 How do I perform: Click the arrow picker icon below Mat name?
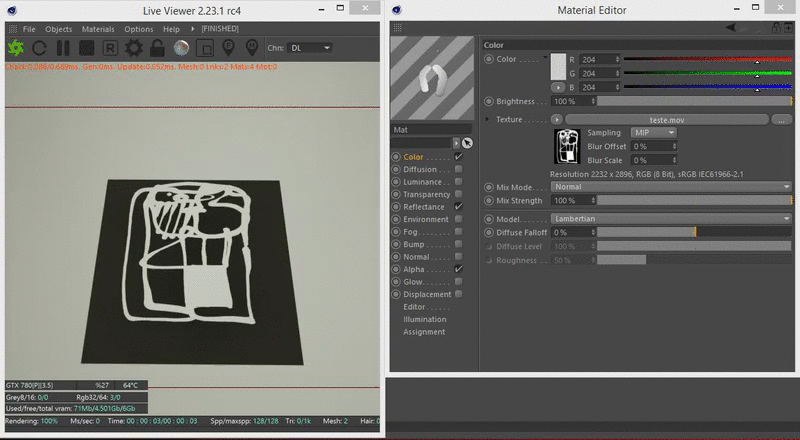tap(467, 143)
